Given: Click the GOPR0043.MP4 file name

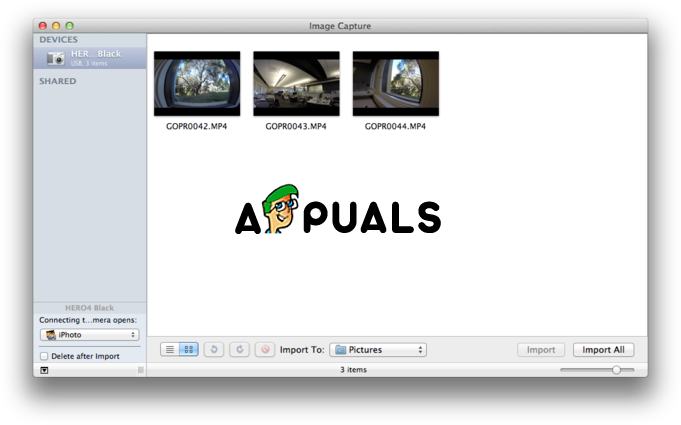Looking at the screenshot, I should (296, 126).
